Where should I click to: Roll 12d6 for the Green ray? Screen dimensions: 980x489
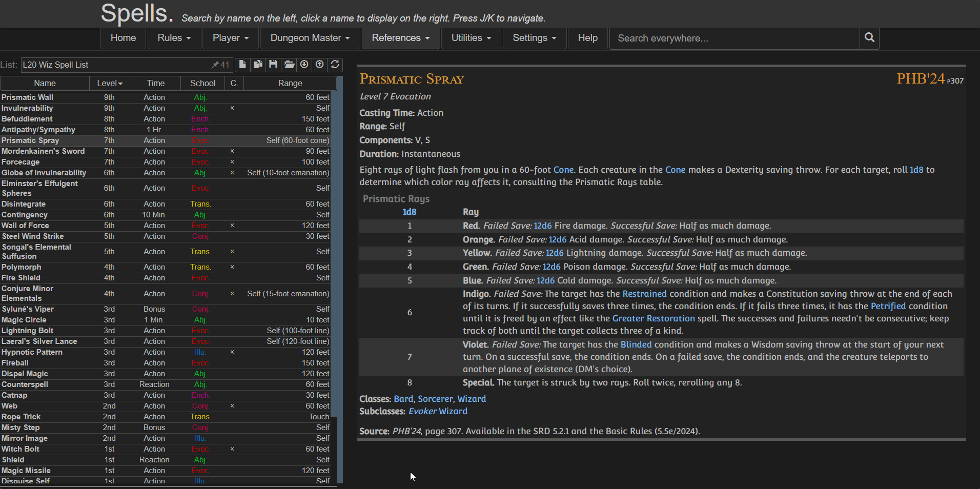point(552,267)
